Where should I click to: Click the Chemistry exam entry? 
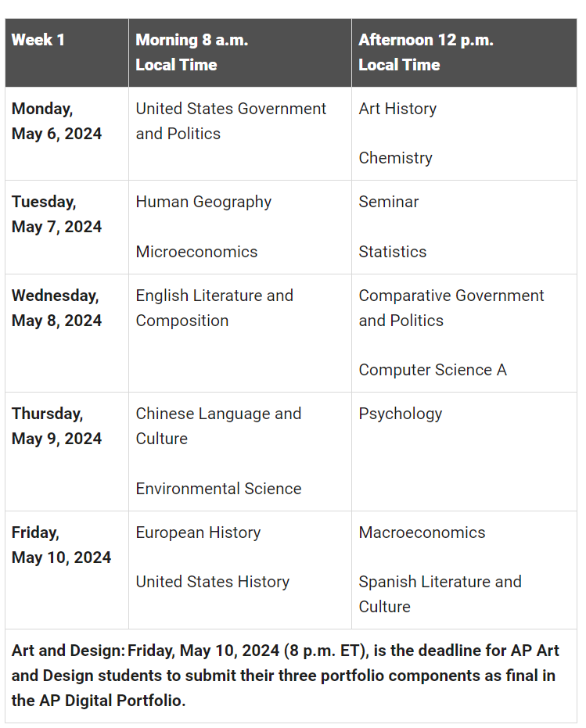[395, 158]
